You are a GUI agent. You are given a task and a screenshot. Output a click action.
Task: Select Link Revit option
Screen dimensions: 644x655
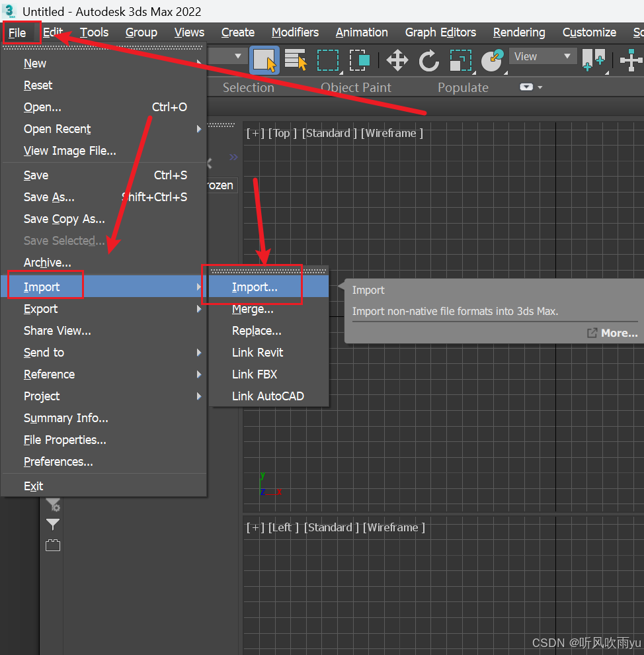(269, 353)
